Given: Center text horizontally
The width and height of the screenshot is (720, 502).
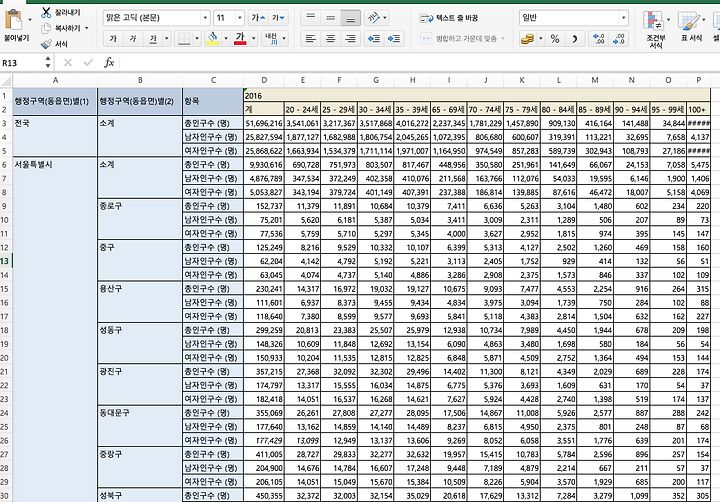Looking at the screenshot, I should tap(330, 39).
